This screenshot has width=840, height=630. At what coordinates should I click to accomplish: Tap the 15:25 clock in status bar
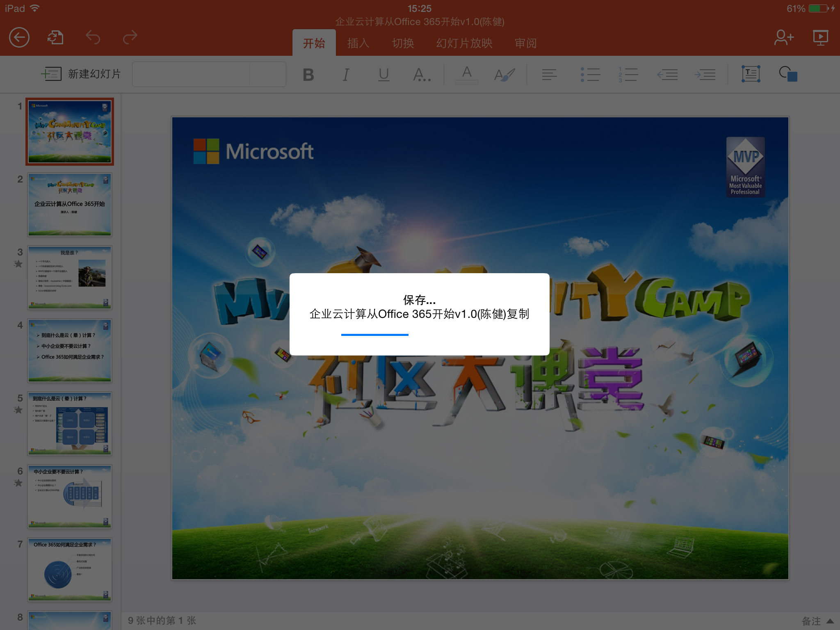click(419, 8)
